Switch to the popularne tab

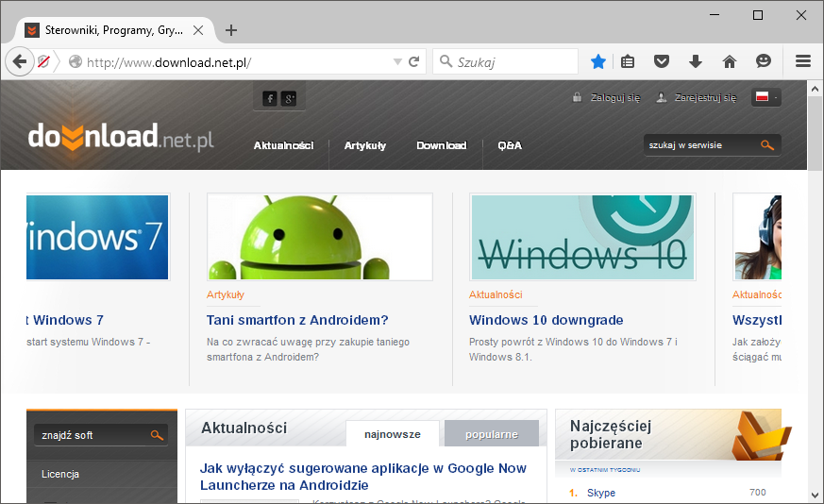[x=492, y=434]
